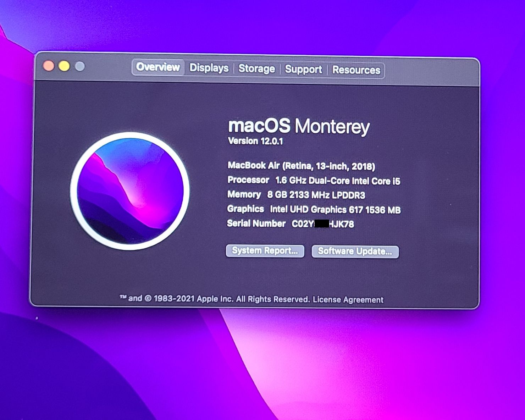Click Version 12.0.1 to reveal build number

255,141
